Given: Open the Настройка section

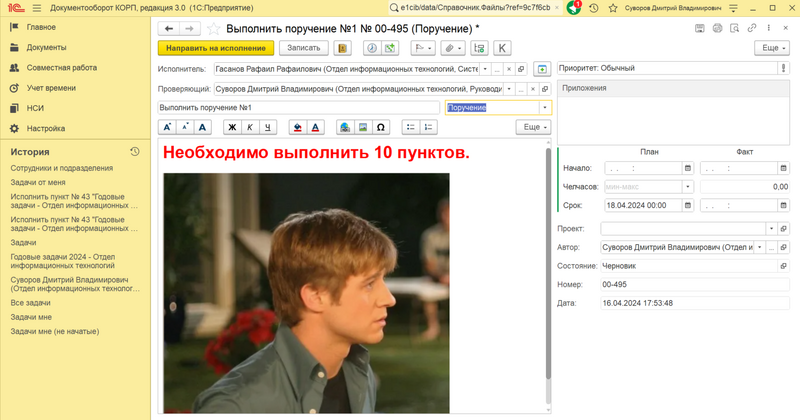Looking at the screenshot, I should click(x=46, y=129).
